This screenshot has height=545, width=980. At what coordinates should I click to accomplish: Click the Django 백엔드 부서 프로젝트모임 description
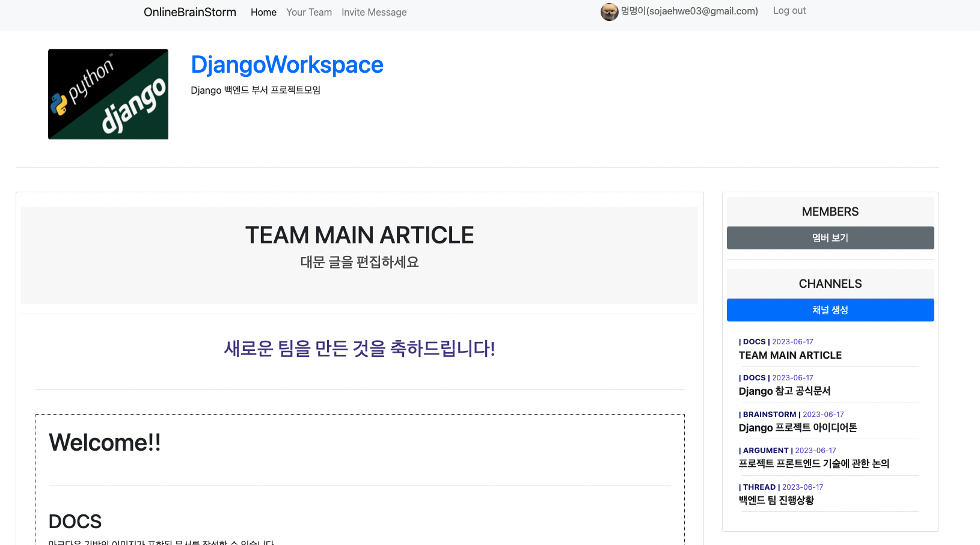(x=256, y=90)
